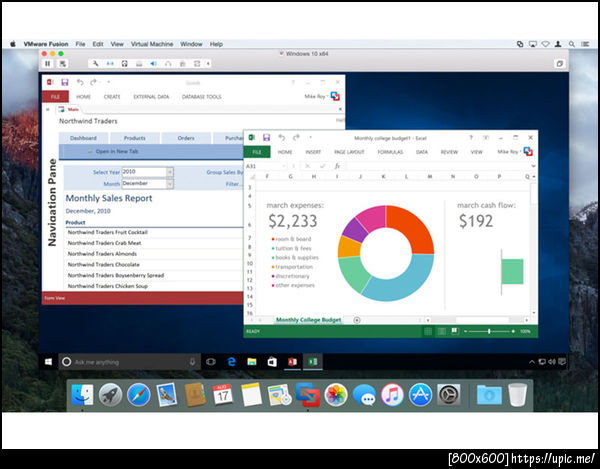The width and height of the screenshot is (600, 469).
Task: Open Access EXTERNAL DATA tab
Action: [x=151, y=97]
